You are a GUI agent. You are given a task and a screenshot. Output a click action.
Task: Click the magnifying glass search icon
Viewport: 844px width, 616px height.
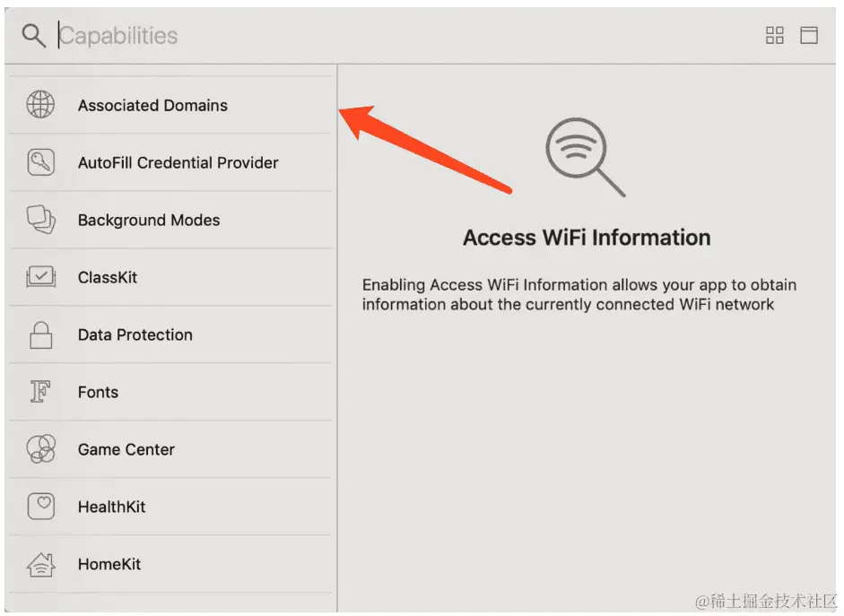(x=33, y=36)
